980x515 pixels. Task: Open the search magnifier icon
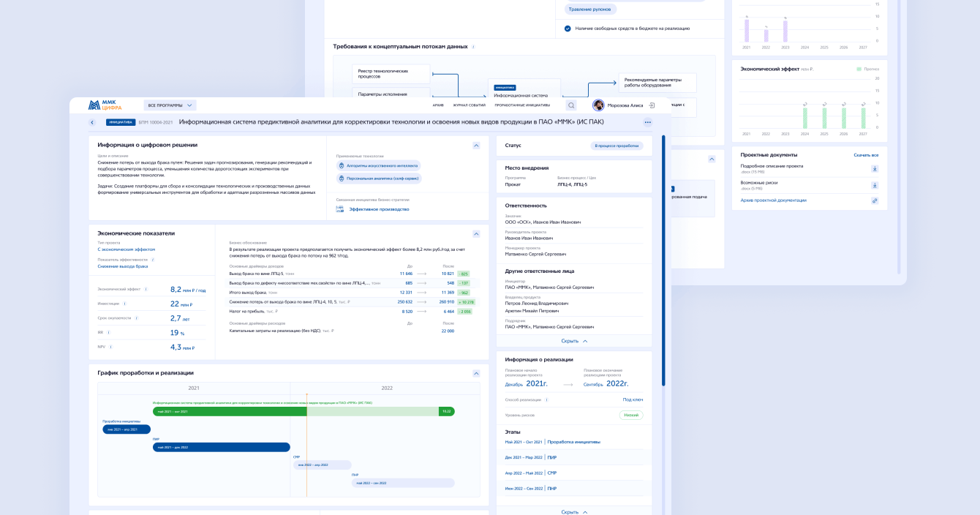click(571, 105)
